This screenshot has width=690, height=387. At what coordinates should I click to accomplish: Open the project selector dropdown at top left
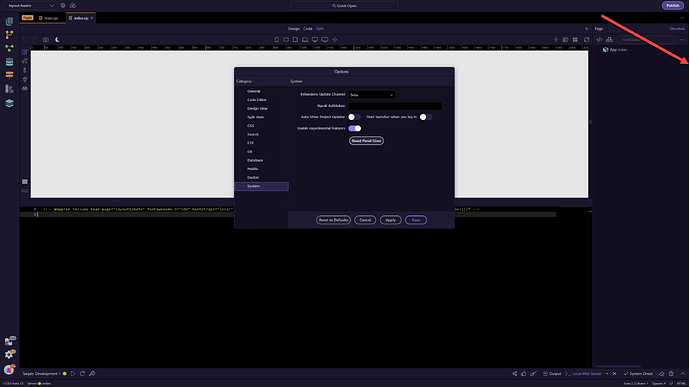(30, 6)
